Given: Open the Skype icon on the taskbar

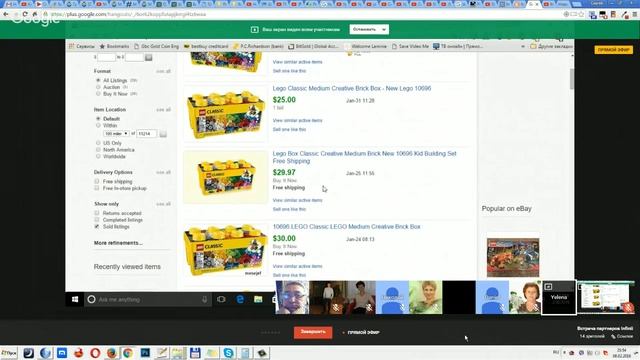Looking at the screenshot, I should tap(229, 353).
